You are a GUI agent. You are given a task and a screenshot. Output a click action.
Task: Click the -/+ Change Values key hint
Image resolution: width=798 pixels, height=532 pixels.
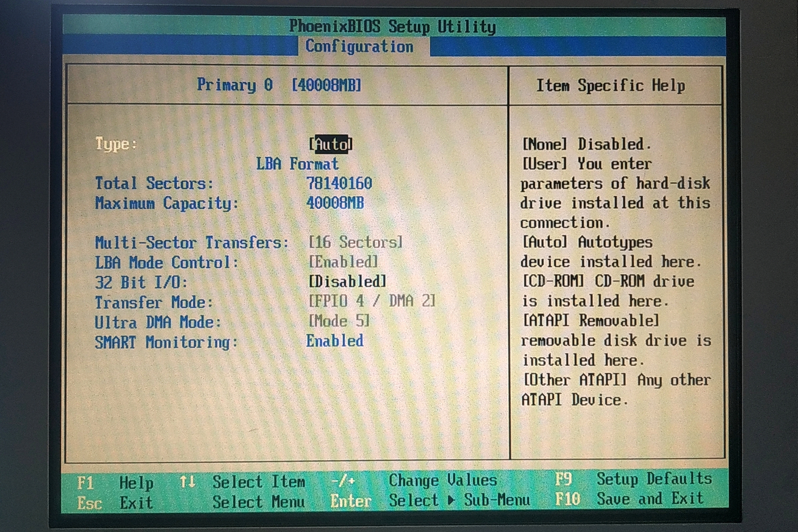(x=343, y=481)
